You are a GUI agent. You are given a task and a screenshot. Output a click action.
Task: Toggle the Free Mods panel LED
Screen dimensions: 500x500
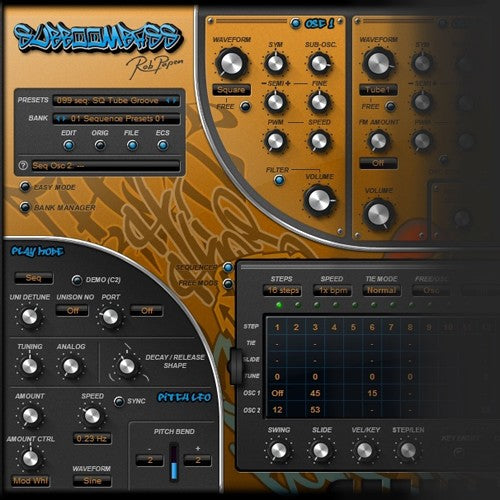[x=228, y=284]
